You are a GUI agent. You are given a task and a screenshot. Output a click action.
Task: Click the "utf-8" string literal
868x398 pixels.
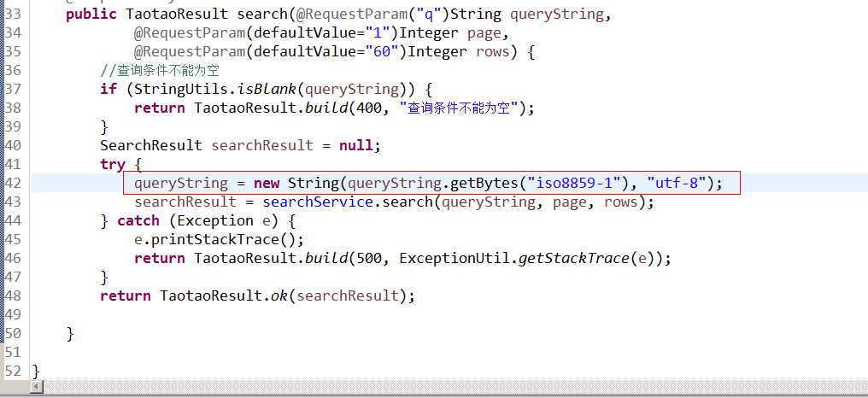(x=677, y=183)
